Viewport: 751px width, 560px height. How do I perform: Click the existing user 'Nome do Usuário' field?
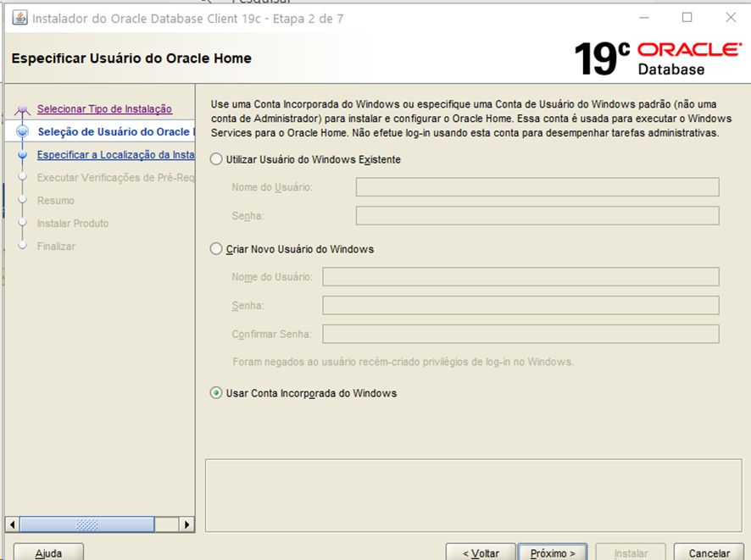[x=537, y=187]
